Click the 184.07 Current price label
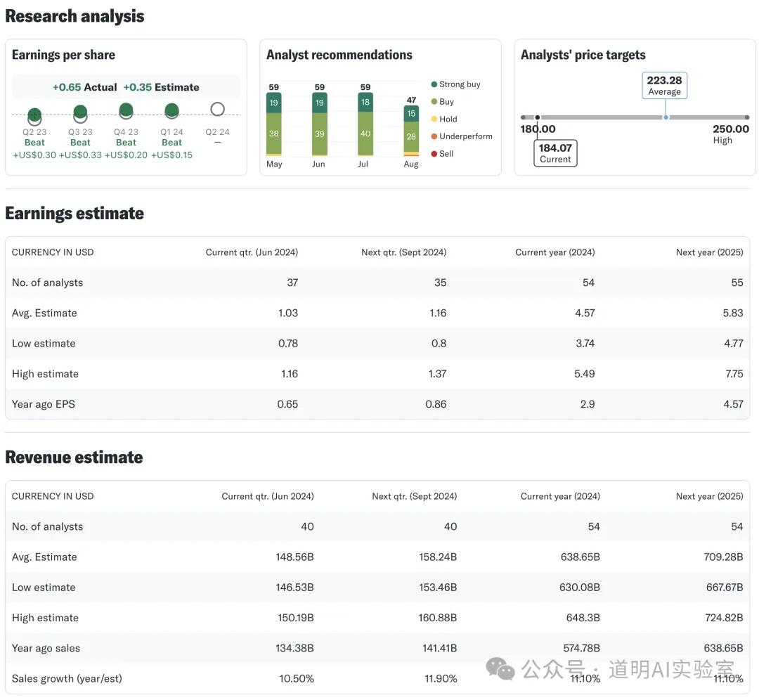 (x=555, y=153)
